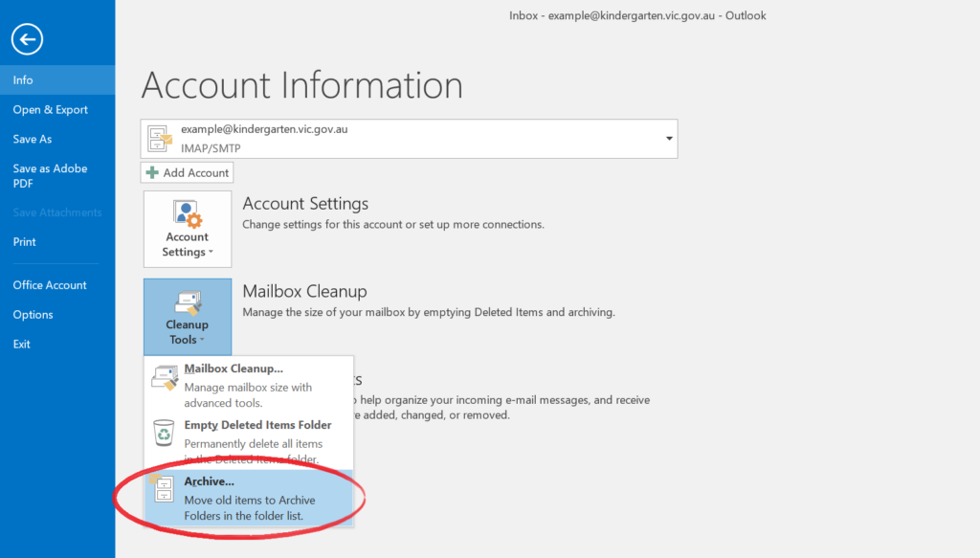The height and width of the screenshot is (558, 980).
Task: Select Empty Deleted Items Folder
Action: (x=249, y=441)
